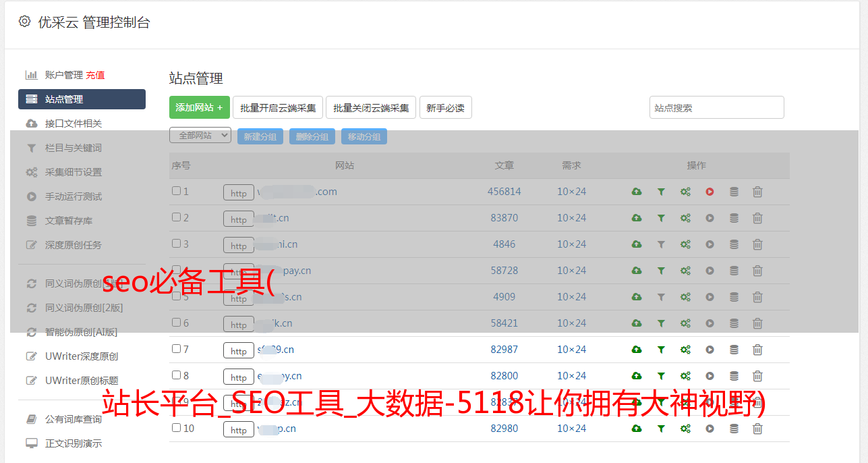Tick the checkbox for site row 1
The width and height of the screenshot is (868, 463).
(176, 191)
